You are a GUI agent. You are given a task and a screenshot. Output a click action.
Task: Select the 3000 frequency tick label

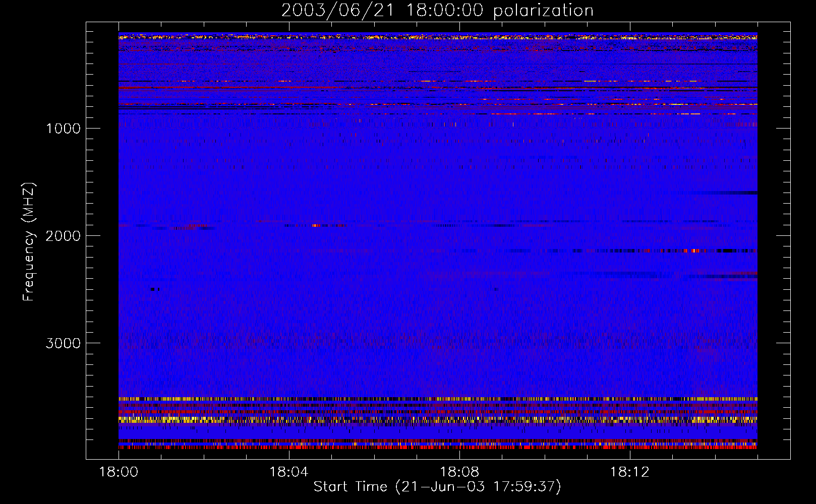[63, 343]
